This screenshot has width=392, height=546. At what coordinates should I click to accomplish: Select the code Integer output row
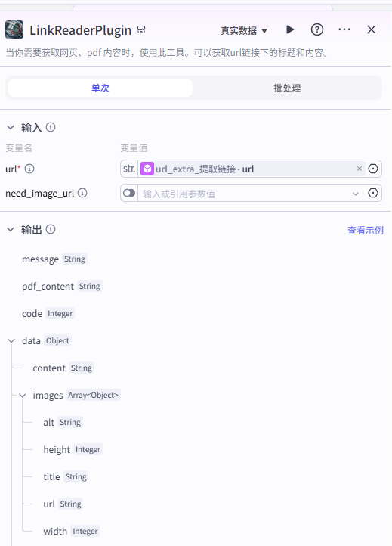point(48,313)
